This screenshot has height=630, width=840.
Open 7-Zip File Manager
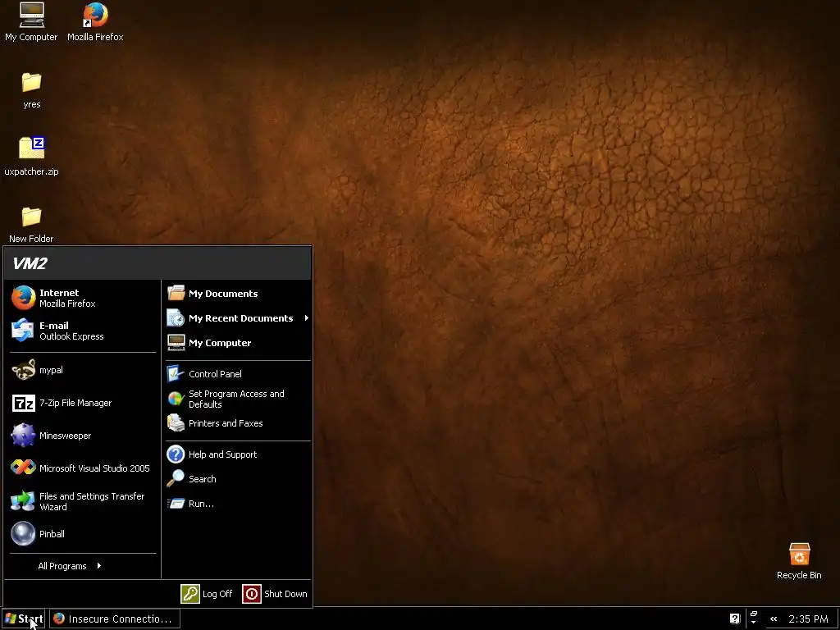(83, 403)
